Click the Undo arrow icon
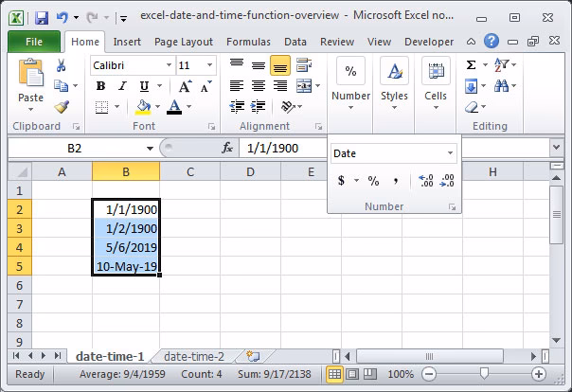This screenshot has width=572, height=392. pos(62,17)
